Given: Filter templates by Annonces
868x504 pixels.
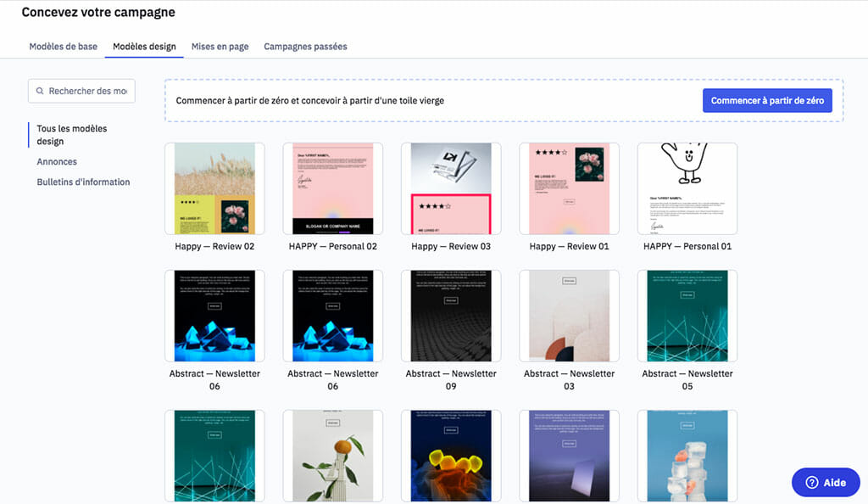Looking at the screenshot, I should click(56, 161).
